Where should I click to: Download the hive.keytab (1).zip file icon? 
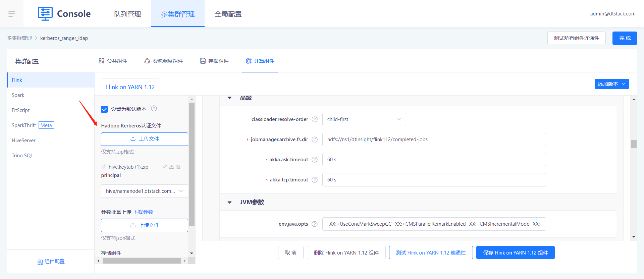point(171,167)
